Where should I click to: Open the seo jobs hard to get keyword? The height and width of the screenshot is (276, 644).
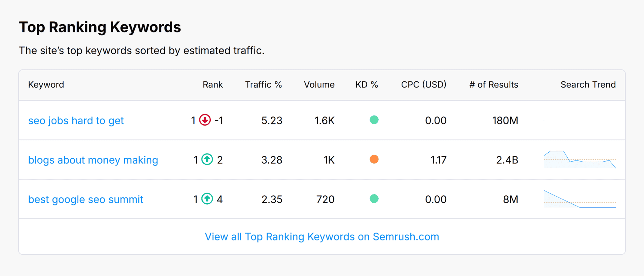tap(76, 120)
